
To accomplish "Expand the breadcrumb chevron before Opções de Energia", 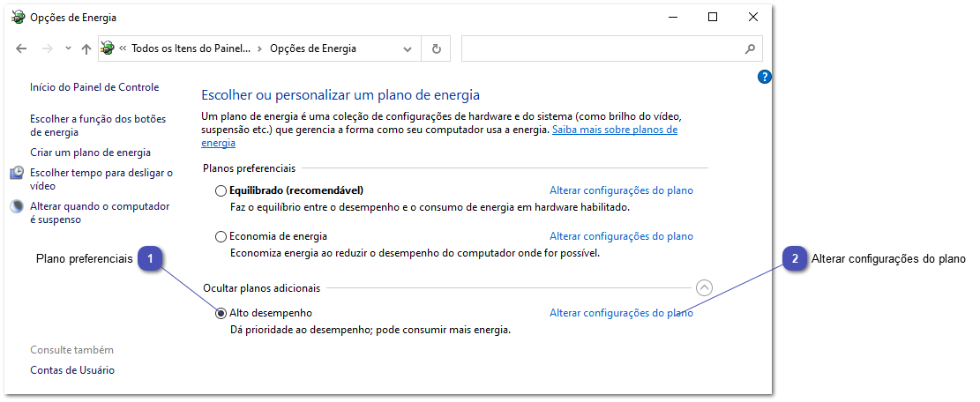I will [x=260, y=48].
